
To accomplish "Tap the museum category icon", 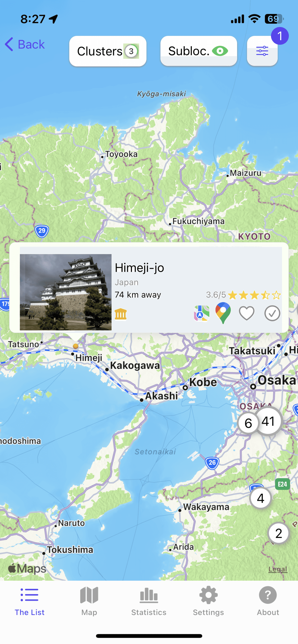I will (x=121, y=314).
